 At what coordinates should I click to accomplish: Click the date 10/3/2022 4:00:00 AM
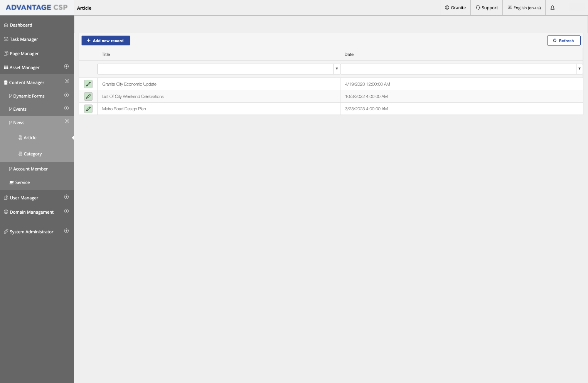[366, 96]
